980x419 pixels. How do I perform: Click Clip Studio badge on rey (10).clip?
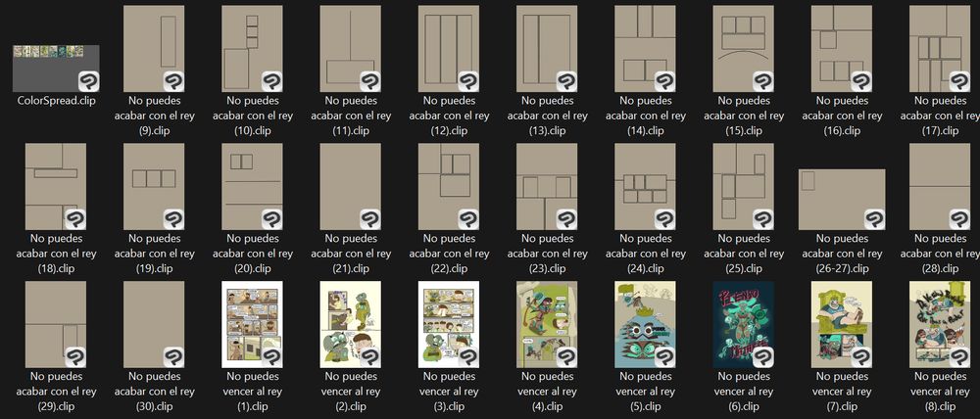pyautogui.click(x=271, y=82)
